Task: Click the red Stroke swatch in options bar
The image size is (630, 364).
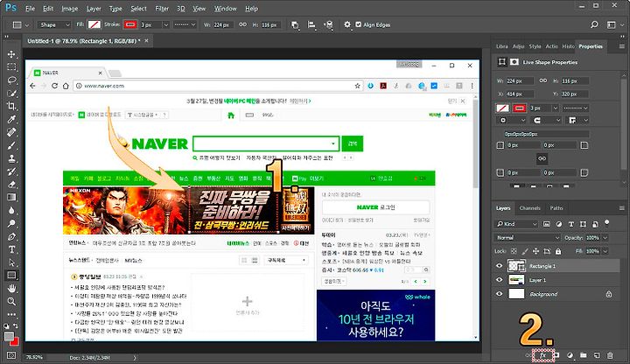Action: (130, 24)
